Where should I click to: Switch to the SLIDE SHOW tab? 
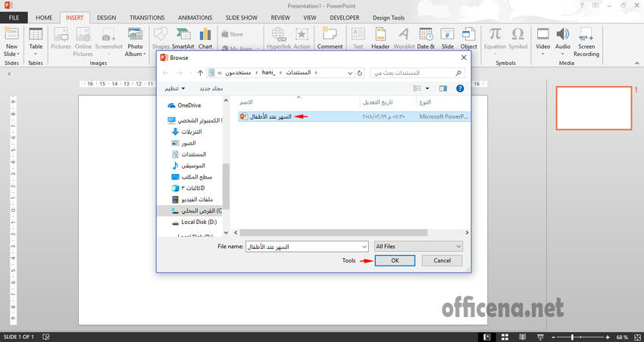click(242, 17)
